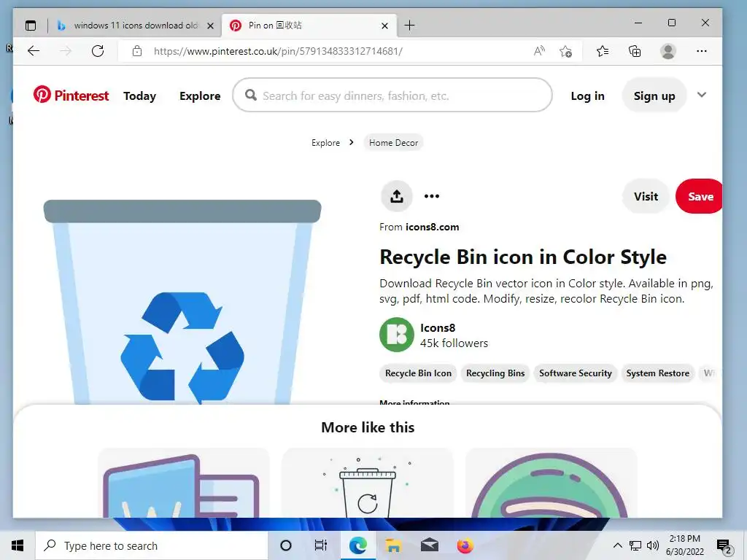Open the blue folder related pin
Screen dimensions: 747x560
click(183, 483)
